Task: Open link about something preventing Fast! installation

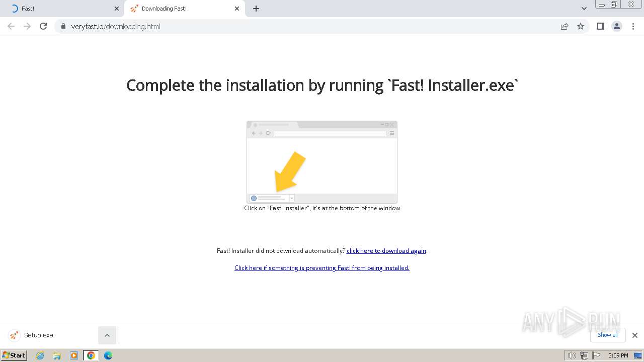Action: coord(322,268)
